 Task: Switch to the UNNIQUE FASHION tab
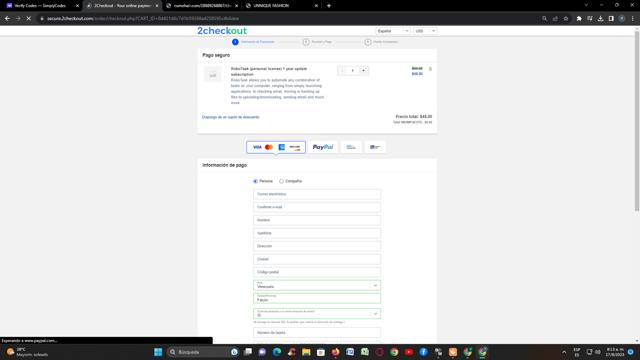[x=282, y=6]
